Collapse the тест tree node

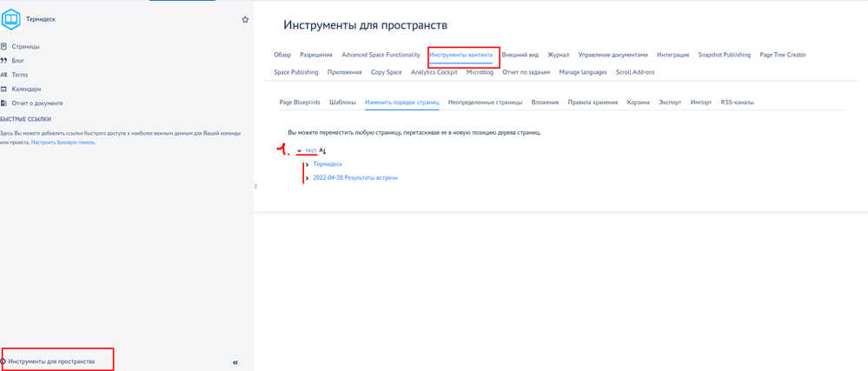[299, 150]
